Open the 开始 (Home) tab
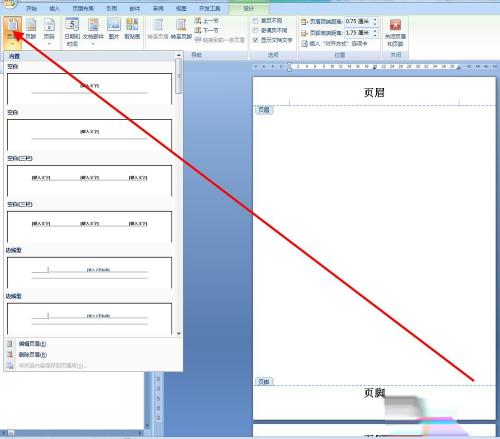Screen dimensions: 500x439 [32, 8]
